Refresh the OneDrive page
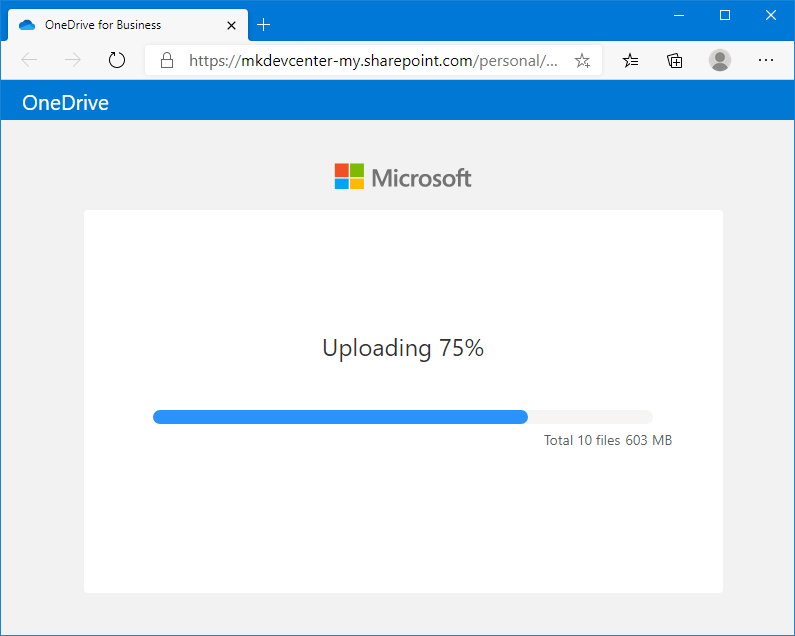This screenshot has height=636, width=795. (117, 60)
